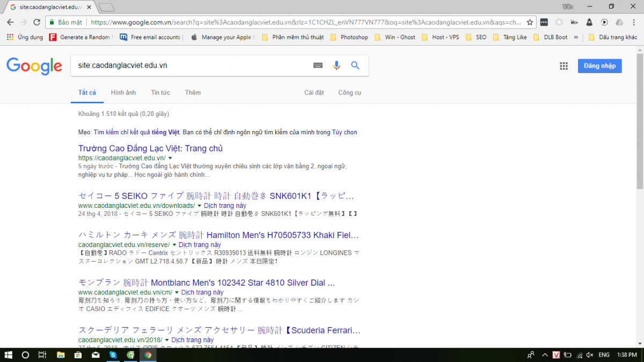Click the blue search magnifier button
The width and height of the screenshot is (644, 362).
(x=355, y=66)
